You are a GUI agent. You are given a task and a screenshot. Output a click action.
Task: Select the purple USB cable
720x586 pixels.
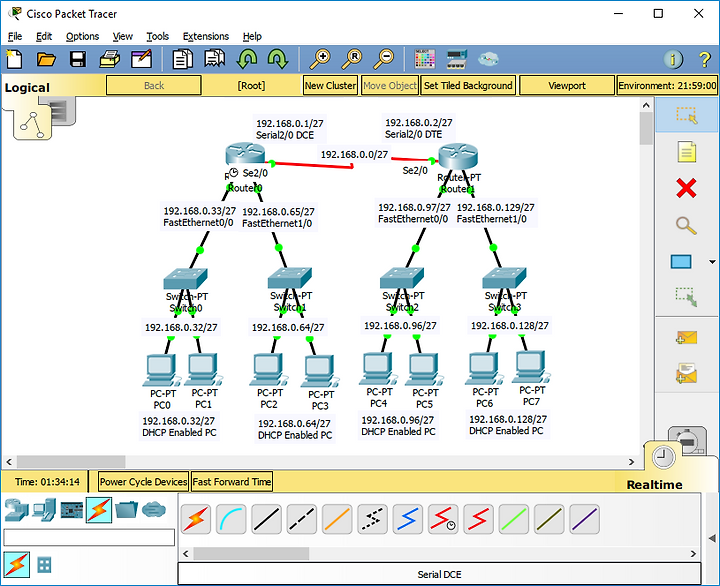pos(584,519)
